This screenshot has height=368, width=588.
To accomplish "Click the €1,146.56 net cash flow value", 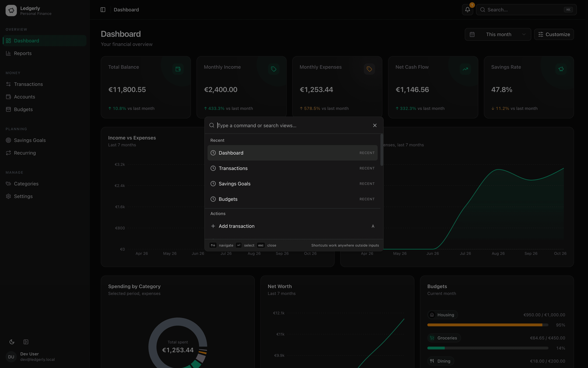I will (412, 90).
